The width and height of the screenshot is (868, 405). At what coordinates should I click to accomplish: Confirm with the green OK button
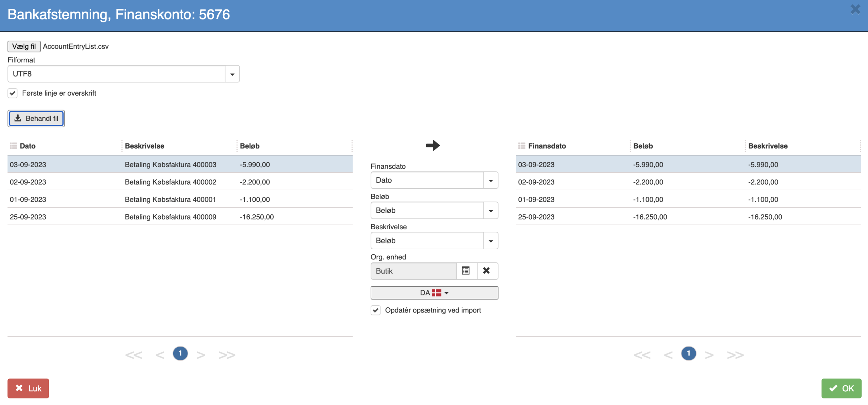(841, 388)
